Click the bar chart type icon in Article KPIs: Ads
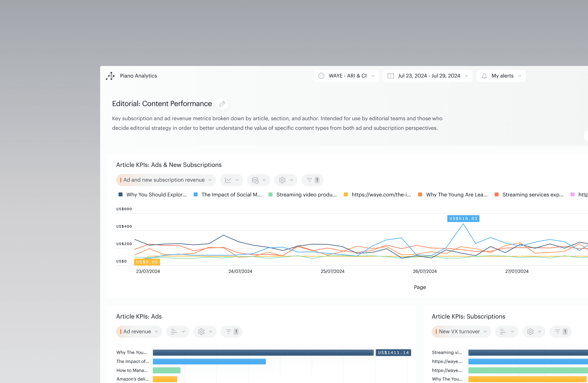Screen dimensions: 588x383 177,331
